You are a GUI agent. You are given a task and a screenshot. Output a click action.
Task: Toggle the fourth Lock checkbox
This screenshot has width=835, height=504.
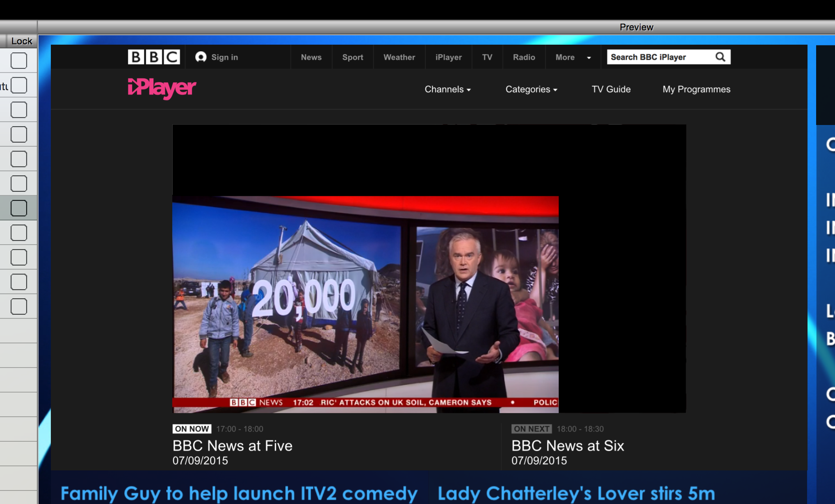point(19,134)
